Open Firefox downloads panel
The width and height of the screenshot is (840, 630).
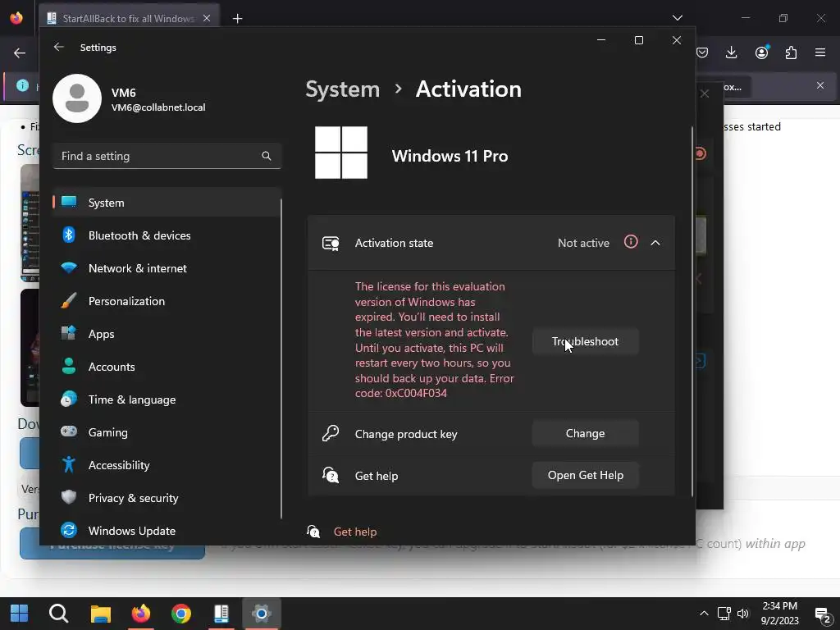point(731,52)
